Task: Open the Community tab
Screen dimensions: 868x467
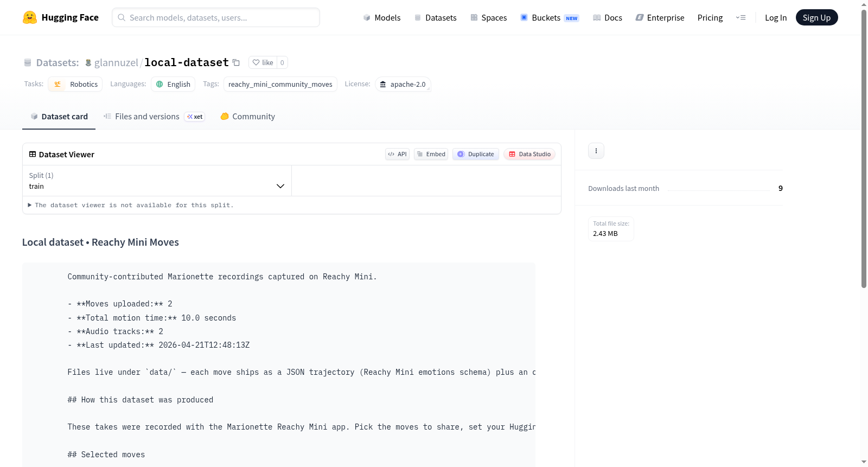Action: [x=247, y=117]
